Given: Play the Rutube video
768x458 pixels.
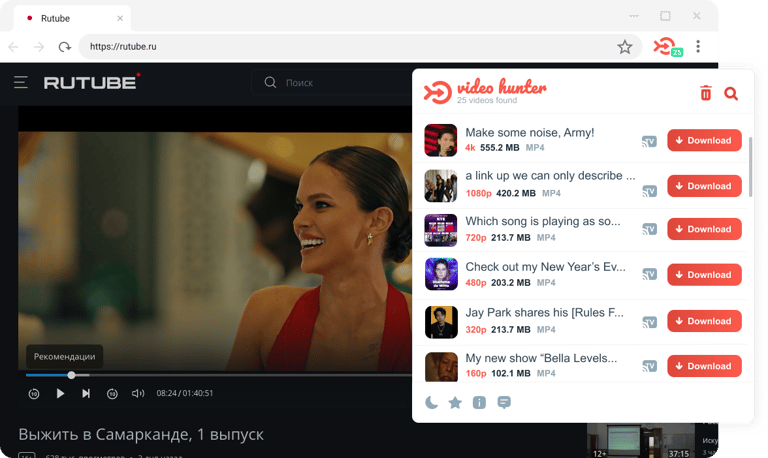Looking at the screenshot, I should [x=60, y=393].
